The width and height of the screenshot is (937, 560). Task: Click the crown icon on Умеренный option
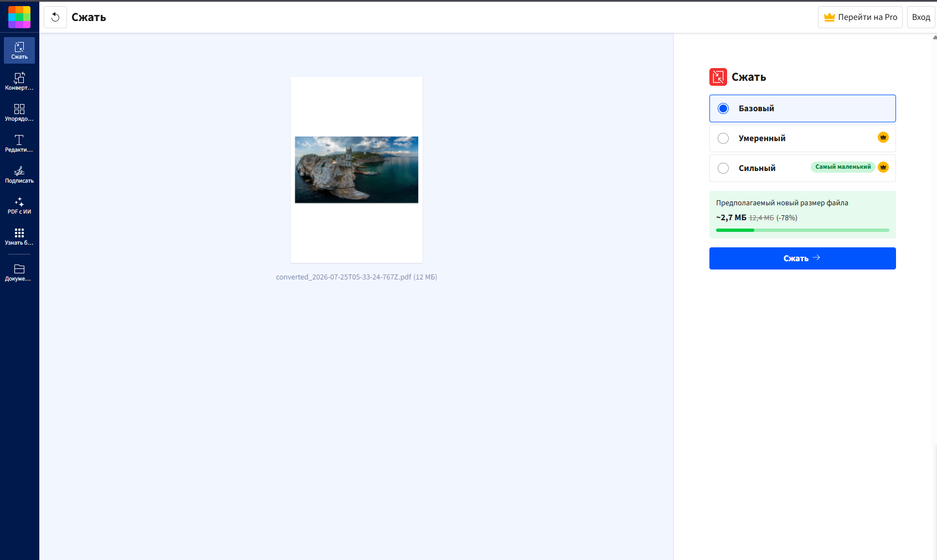[883, 137]
